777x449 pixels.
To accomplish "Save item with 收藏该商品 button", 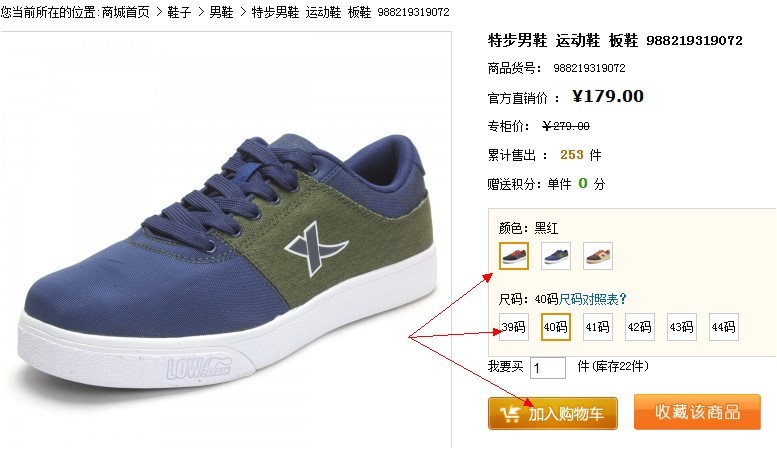I will tap(697, 412).
